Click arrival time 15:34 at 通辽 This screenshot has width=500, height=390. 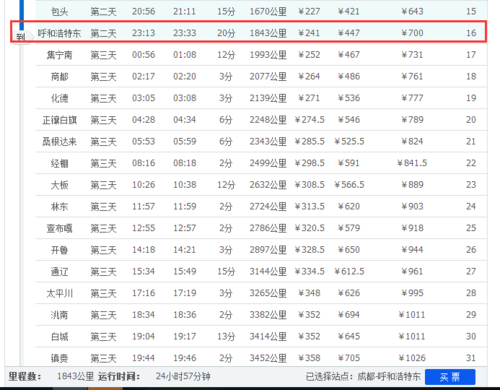point(143,272)
